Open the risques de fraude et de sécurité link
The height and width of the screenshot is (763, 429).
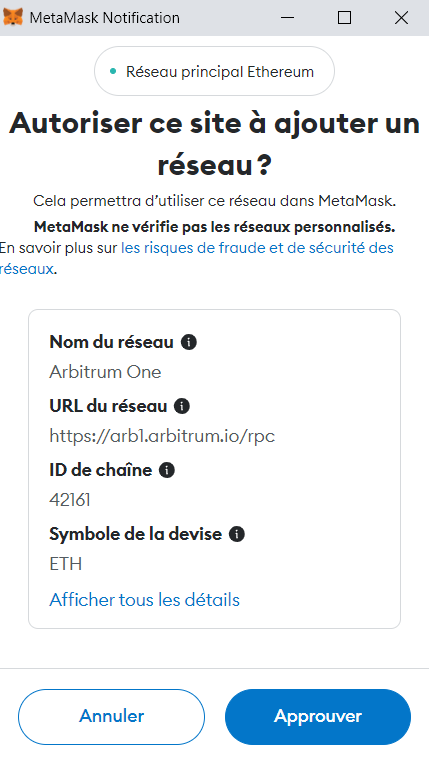(x=197, y=258)
